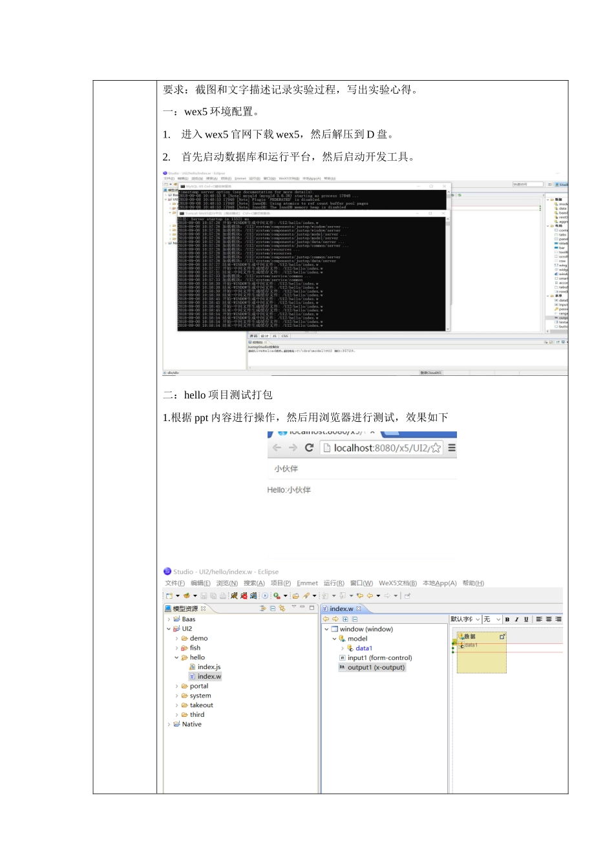Select the left-align icon in the formatting toolbar
614x868 pixels.
pyautogui.click(x=540, y=619)
